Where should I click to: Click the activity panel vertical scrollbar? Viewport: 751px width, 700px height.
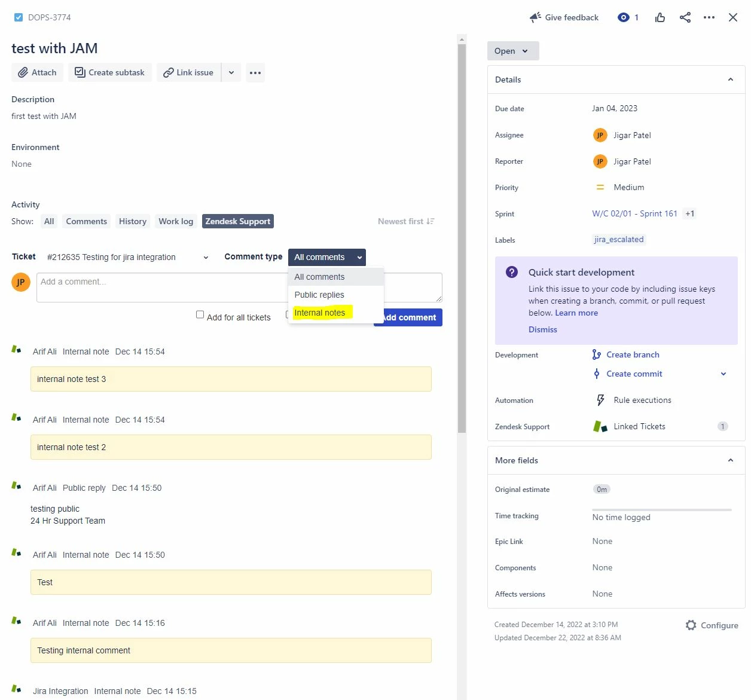[462, 238]
